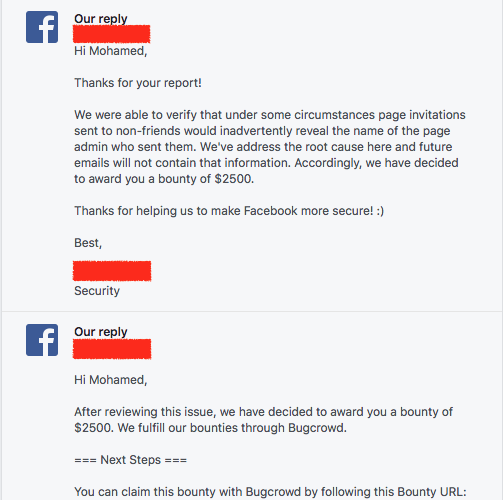Click the Facebook logo beside the first reply
503x500 pixels.
click(42, 27)
